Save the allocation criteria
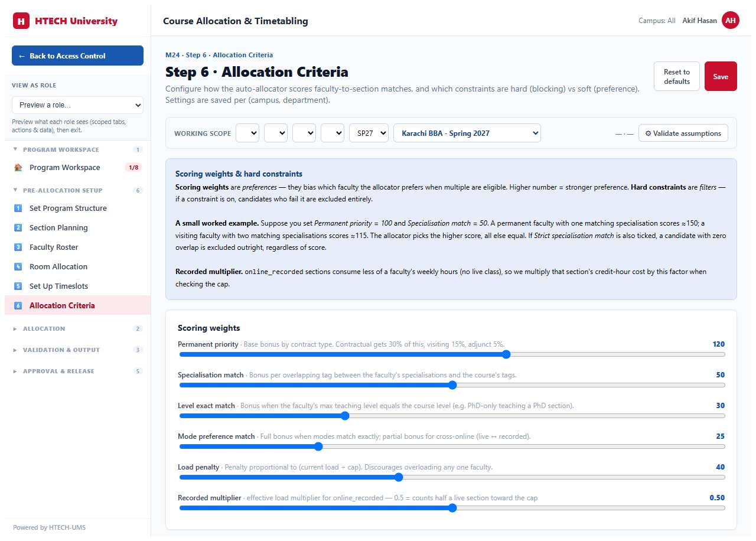756x541 pixels. (x=721, y=76)
